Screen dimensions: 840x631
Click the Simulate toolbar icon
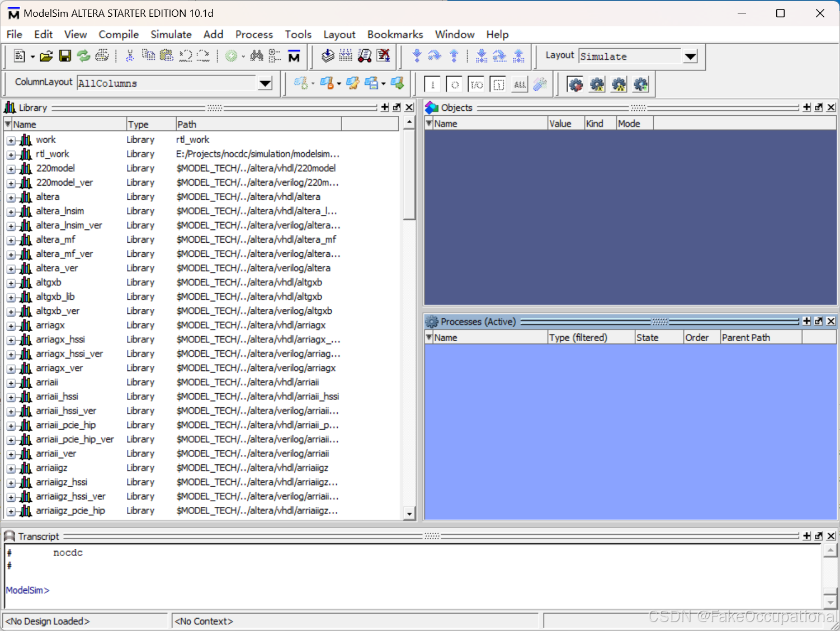click(365, 55)
